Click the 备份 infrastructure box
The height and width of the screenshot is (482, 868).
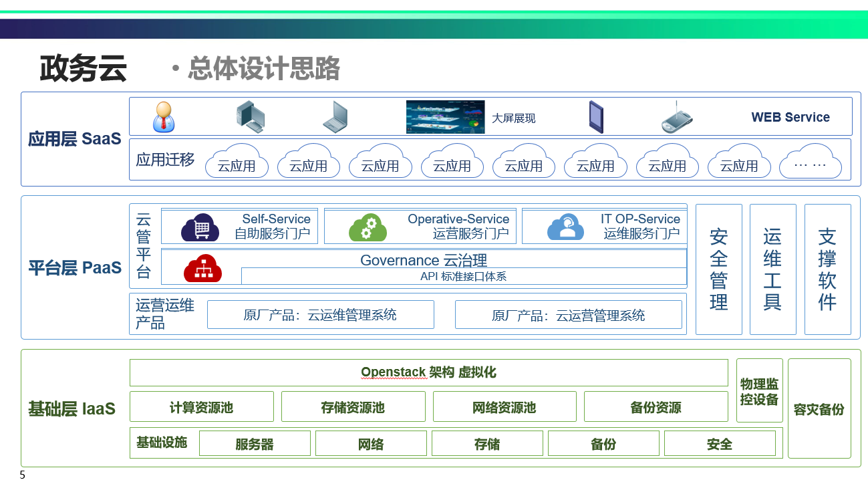(x=603, y=443)
